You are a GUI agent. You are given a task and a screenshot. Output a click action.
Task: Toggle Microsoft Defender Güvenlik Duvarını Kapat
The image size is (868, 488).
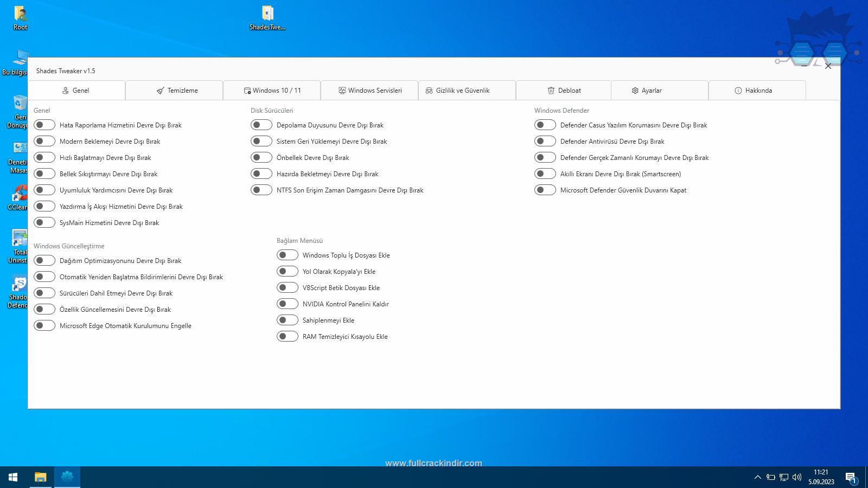545,190
